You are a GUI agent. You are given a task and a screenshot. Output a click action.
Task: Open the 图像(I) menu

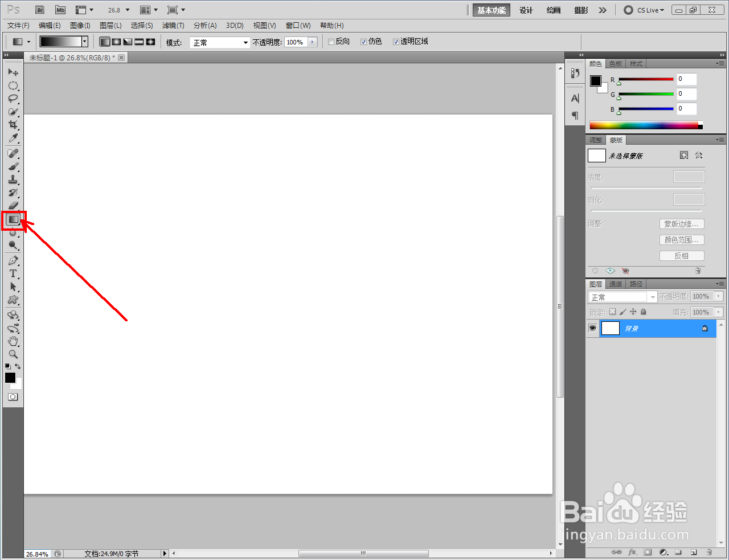point(80,26)
